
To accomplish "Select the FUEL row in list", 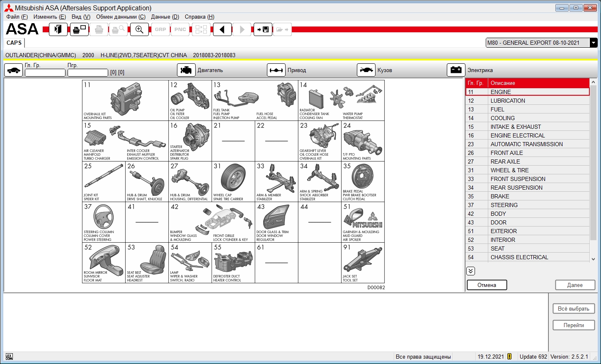I will (x=528, y=109).
